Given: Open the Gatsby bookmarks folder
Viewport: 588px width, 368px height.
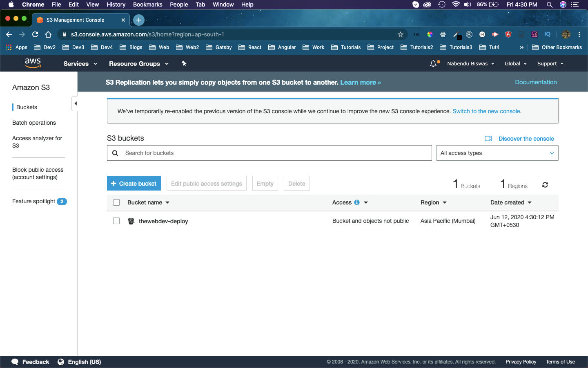Looking at the screenshot, I should (219, 47).
